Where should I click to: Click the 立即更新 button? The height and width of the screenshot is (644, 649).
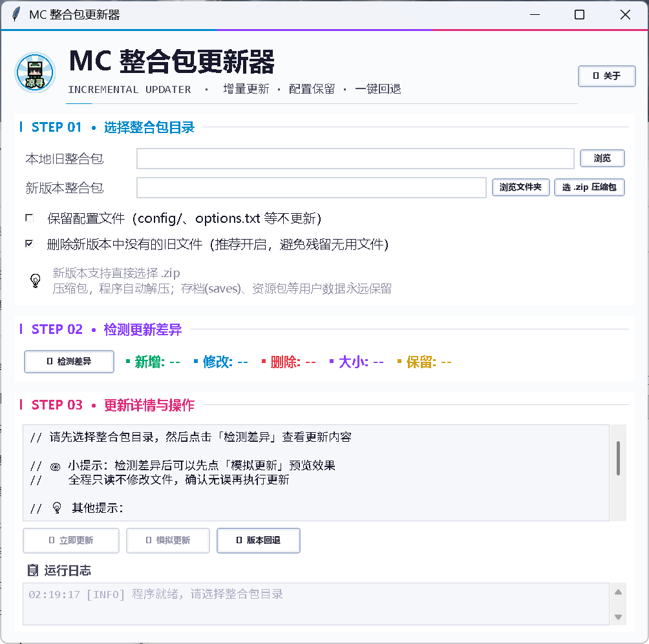71,541
